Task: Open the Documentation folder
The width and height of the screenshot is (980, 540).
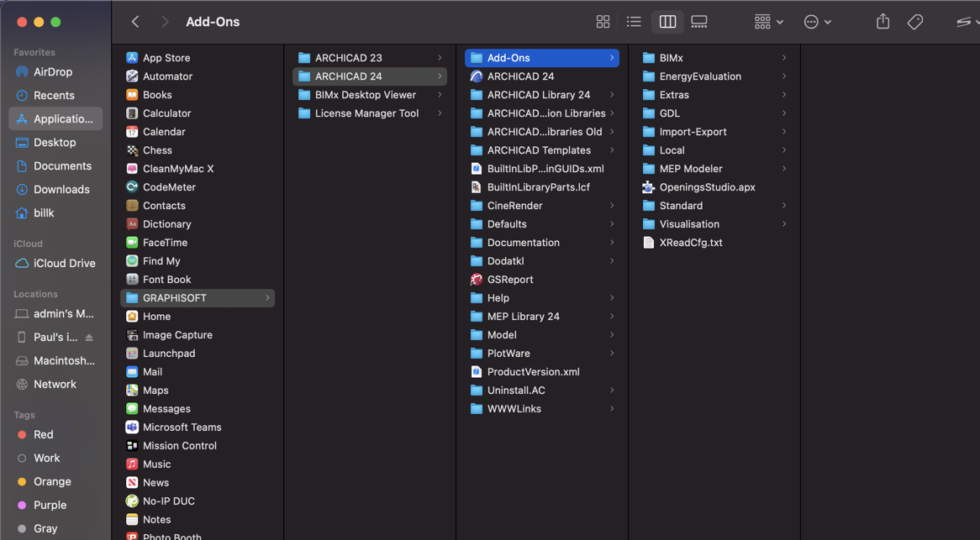Action: coord(542,243)
